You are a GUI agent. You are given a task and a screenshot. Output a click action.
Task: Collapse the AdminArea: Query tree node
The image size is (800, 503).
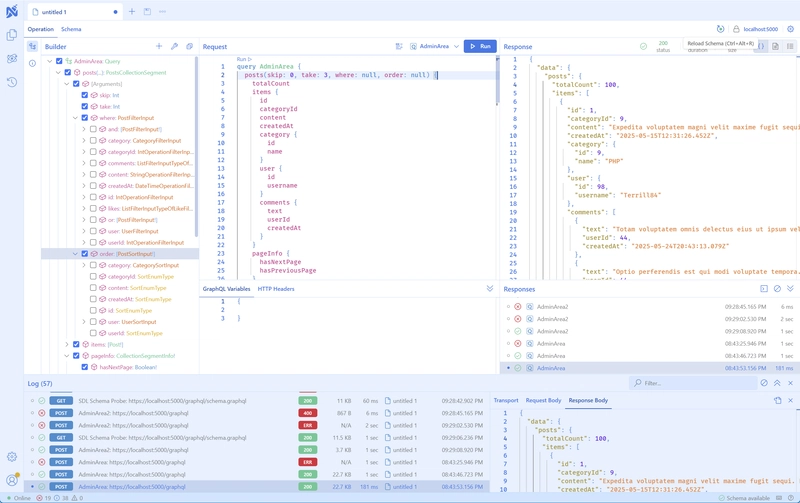(50, 61)
